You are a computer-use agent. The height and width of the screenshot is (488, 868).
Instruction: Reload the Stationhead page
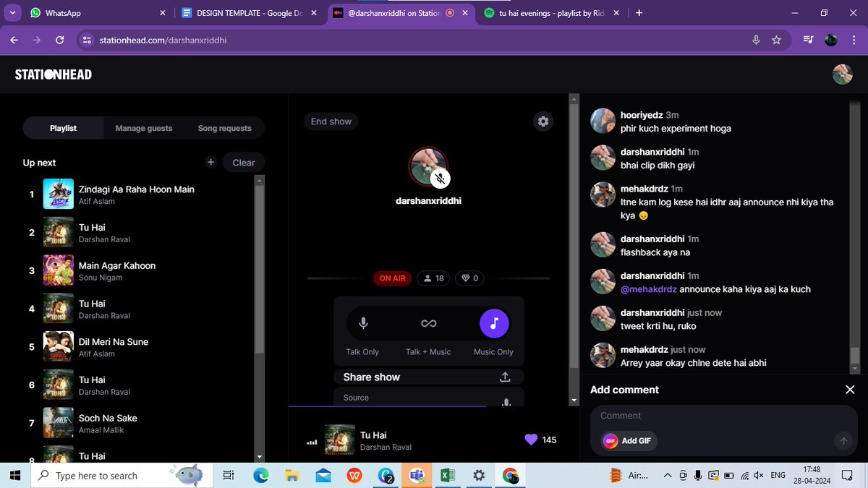[60, 40]
